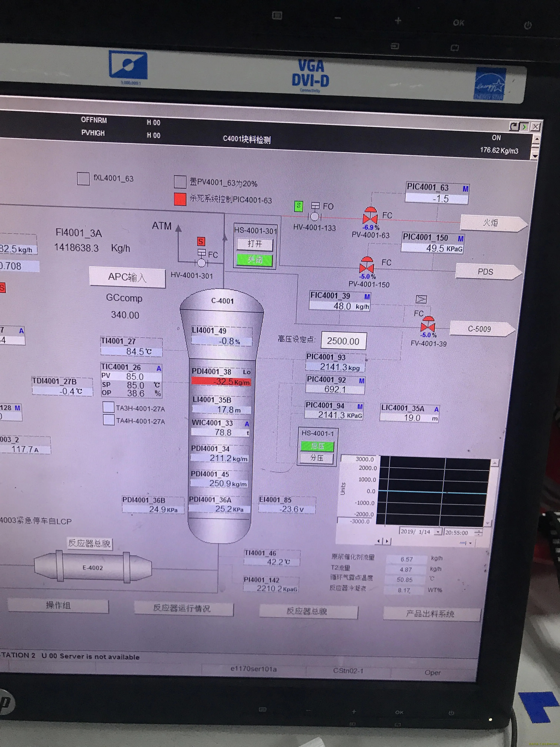The height and width of the screenshot is (747, 560).
Task: Click the trend time 20:55:00 spinner arrows
Action: [478, 533]
